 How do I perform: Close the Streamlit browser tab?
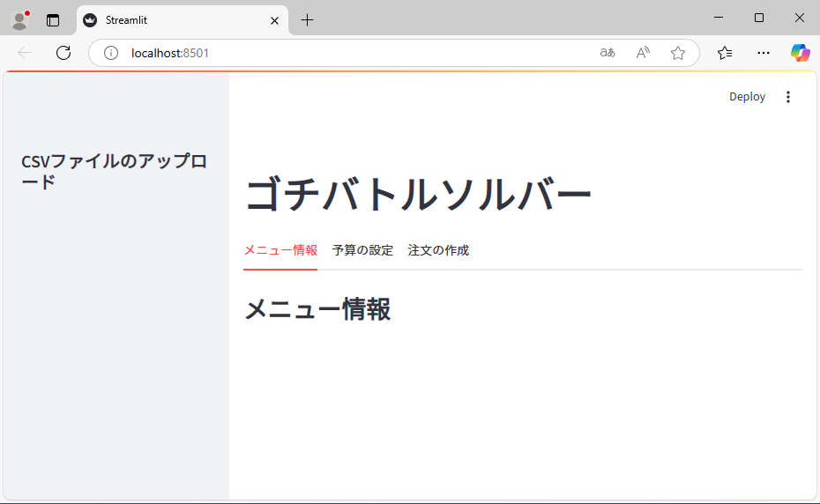pos(274,20)
